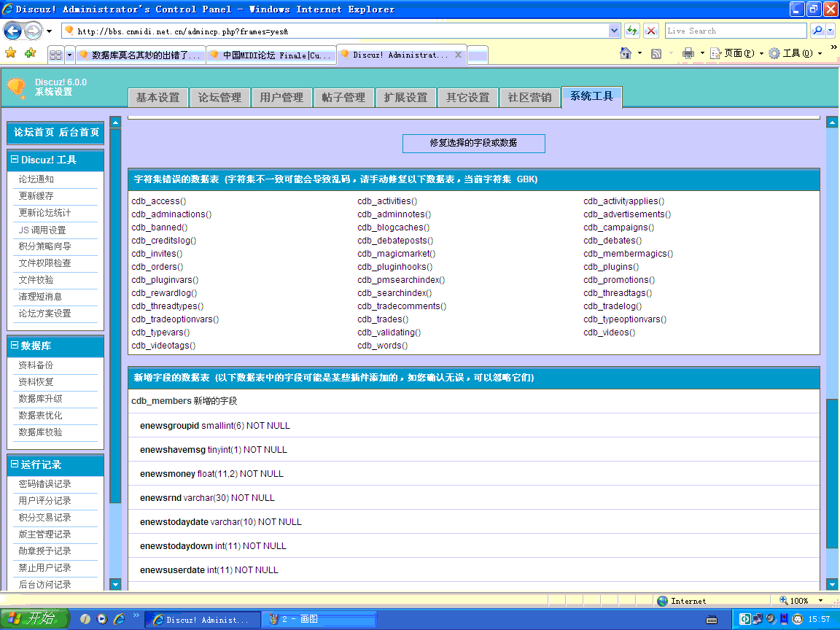Click the main panel scroll up arrow
This screenshot has height=630, width=840.
click(831, 122)
